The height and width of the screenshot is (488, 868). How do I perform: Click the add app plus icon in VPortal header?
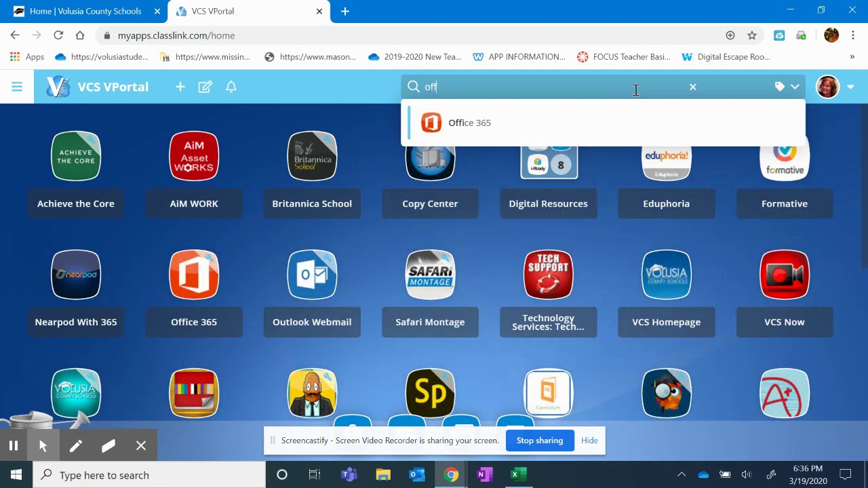pos(180,87)
